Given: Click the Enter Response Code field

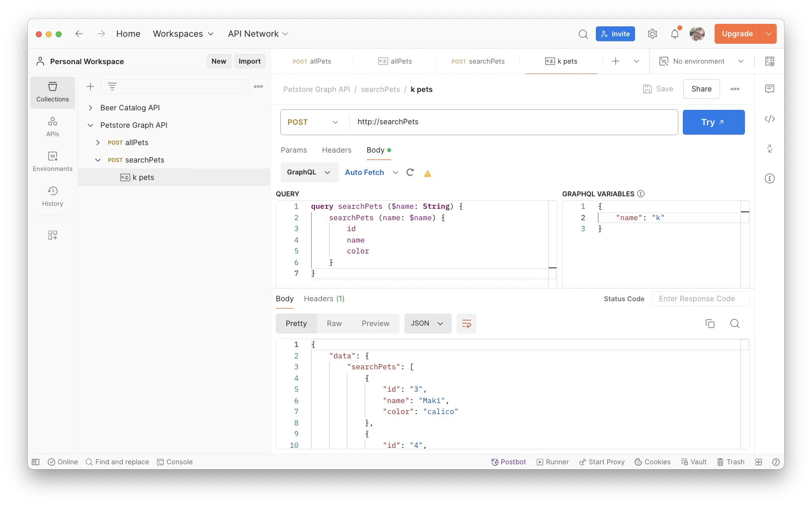Looking at the screenshot, I should point(700,299).
